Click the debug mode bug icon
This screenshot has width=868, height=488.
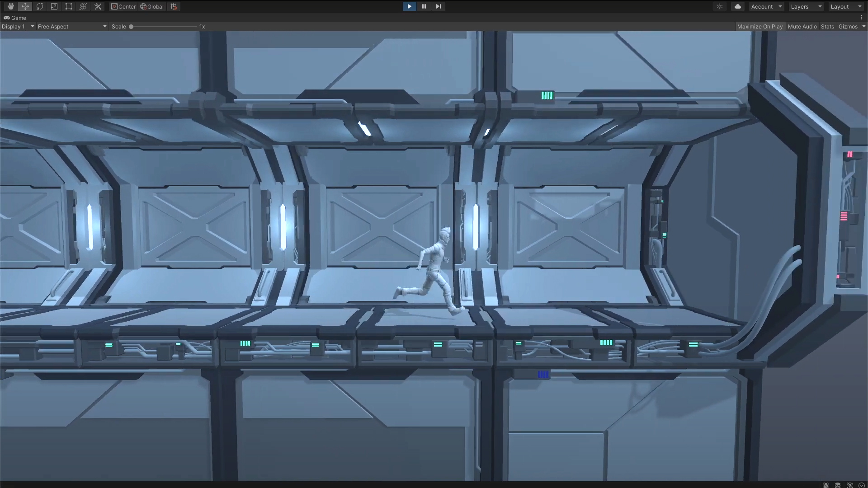[826, 485]
